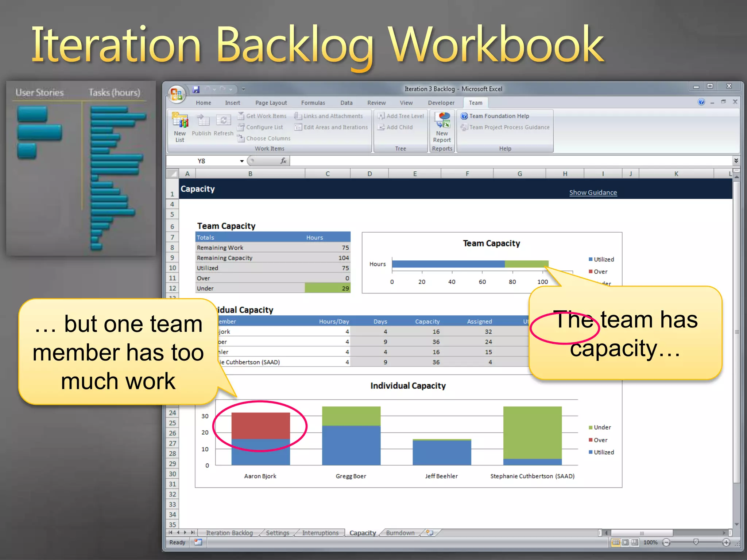The image size is (747, 560).
Task: Click Add Child in Tree group
Action: click(395, 127)
